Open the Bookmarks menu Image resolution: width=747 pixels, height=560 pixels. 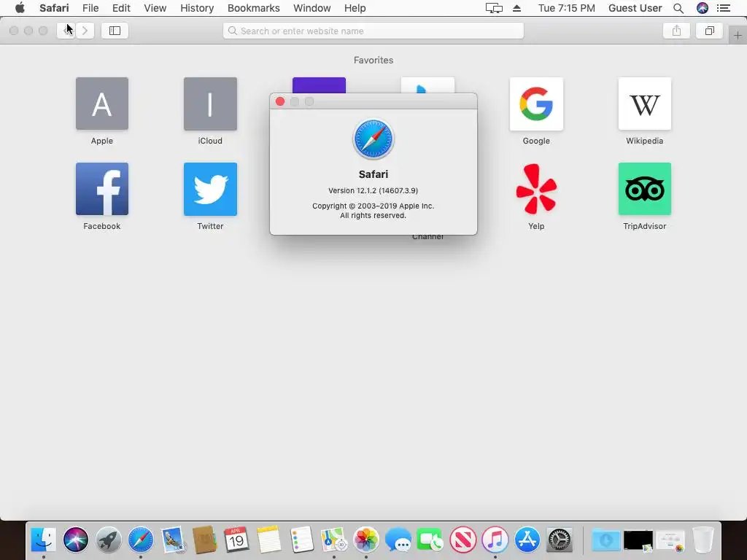[x=253, y=8]
